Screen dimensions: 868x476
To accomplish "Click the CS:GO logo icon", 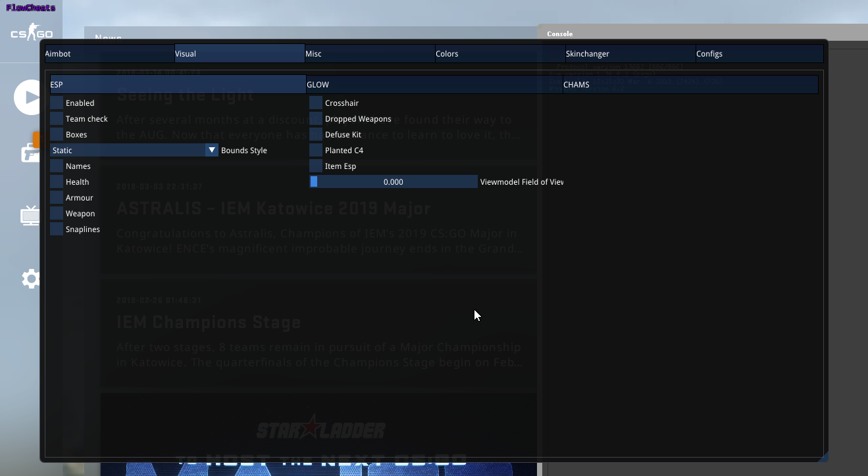I will 31,34.
